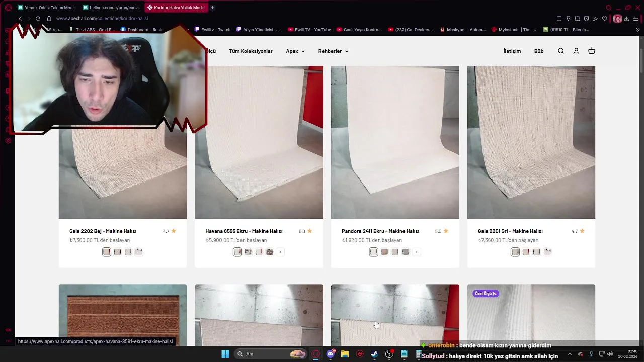Select second swatch under Pandora 2411 Ekru
The height and width of the screenshot is (362, 644).
coord(384,252)
